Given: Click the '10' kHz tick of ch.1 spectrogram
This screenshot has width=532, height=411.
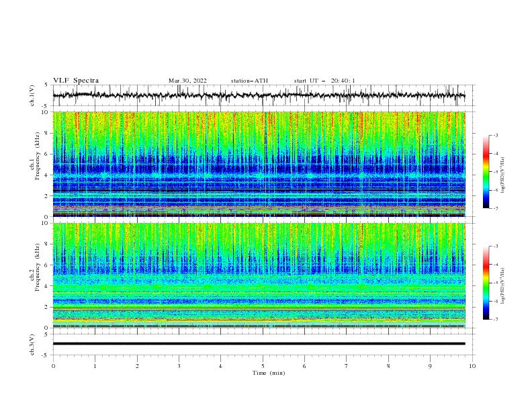Looking at the screenshot, I should coord(46,112).
